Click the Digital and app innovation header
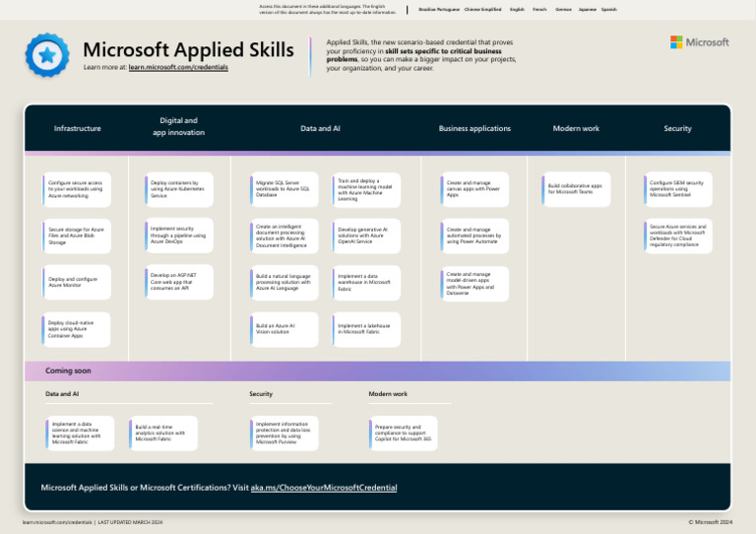The height and width of the screenshot is (534, 756). pyautogui.click(x=179, y=126)
